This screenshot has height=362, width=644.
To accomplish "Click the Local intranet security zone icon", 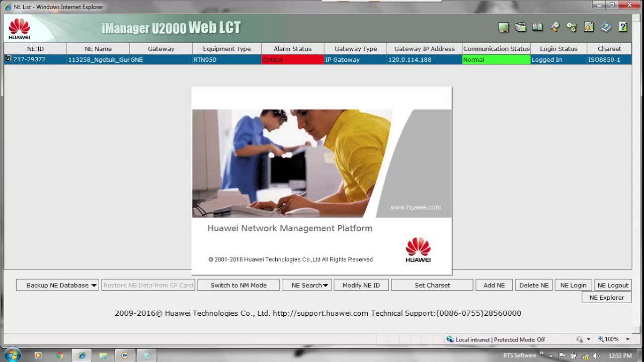I will pos(450,339).
